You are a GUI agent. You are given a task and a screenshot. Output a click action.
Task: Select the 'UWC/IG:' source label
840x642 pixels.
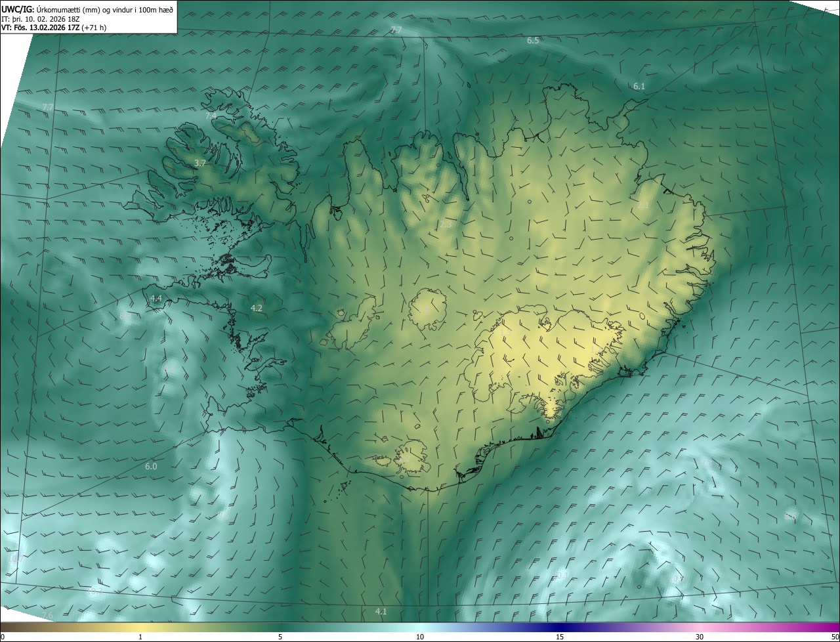(18, 9)
